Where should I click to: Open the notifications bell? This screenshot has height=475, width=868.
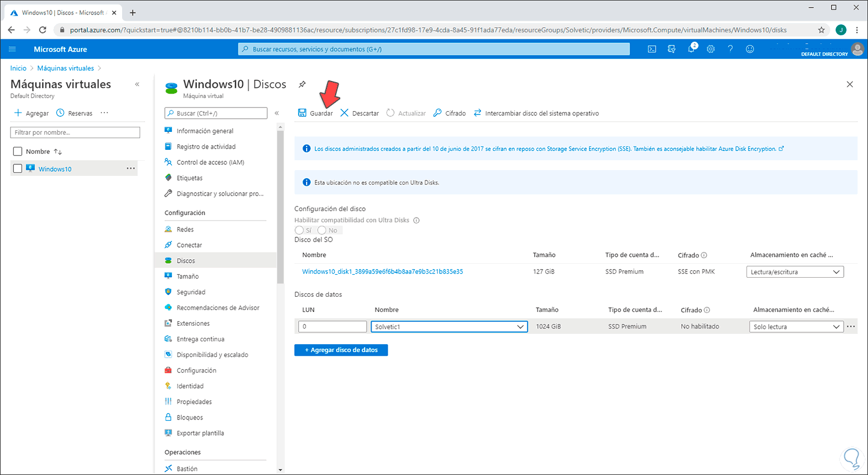(692, 49)
